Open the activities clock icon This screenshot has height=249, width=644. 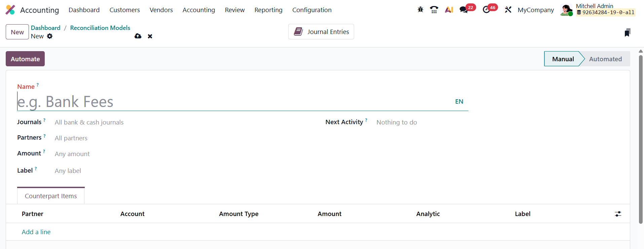click(x=486, y=10)
